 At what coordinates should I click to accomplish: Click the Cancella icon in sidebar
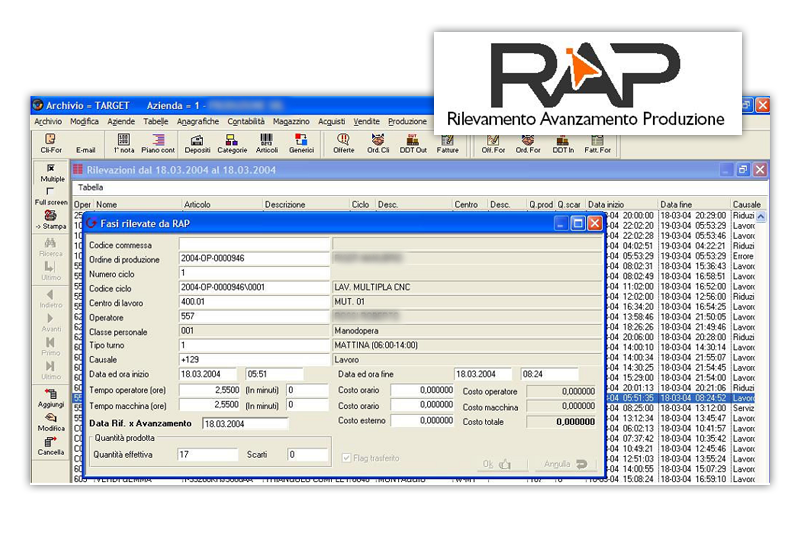point(50,442)
